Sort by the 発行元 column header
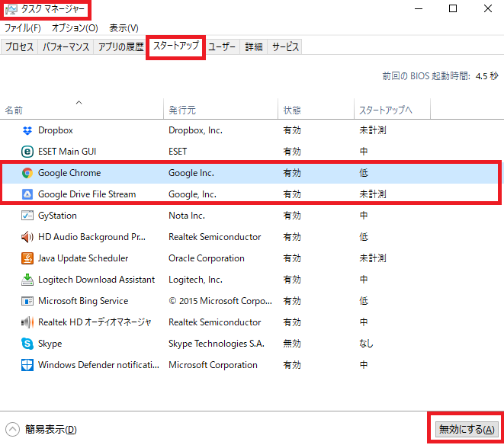The image size is (504, 445). pyautogui.click(x=220, y=109)
